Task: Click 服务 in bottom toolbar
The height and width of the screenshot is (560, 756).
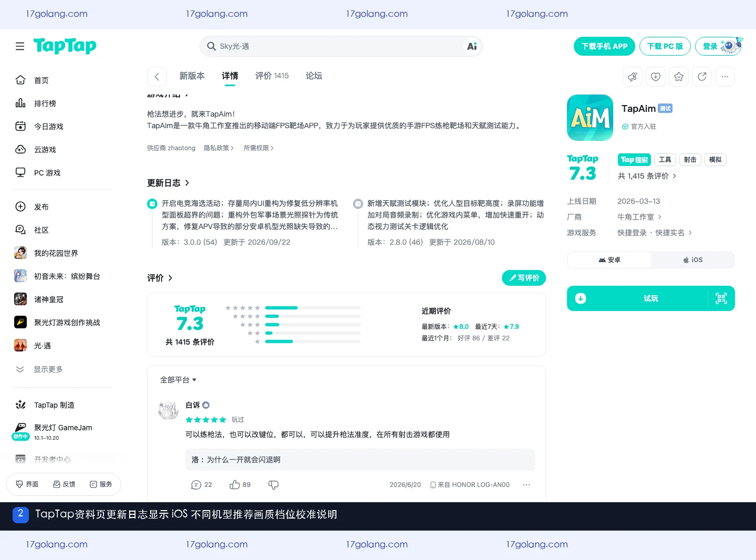Action: [101, 484]
